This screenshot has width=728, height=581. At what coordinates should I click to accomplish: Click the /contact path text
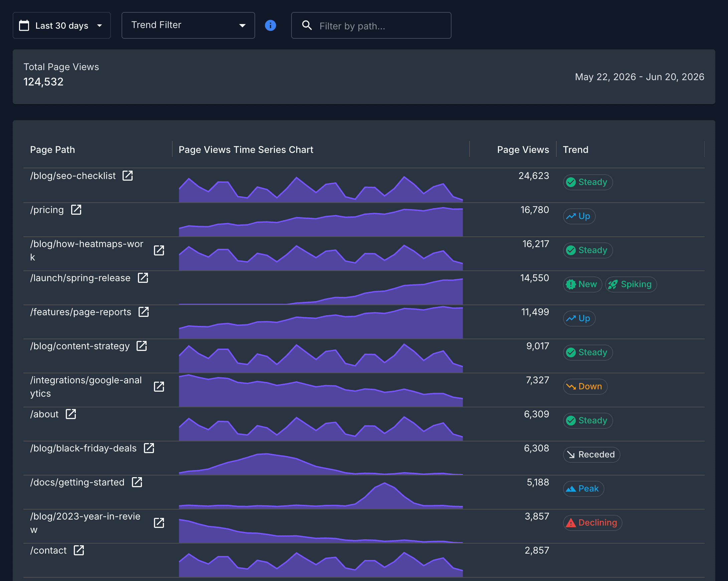click(x=48, y=551)
